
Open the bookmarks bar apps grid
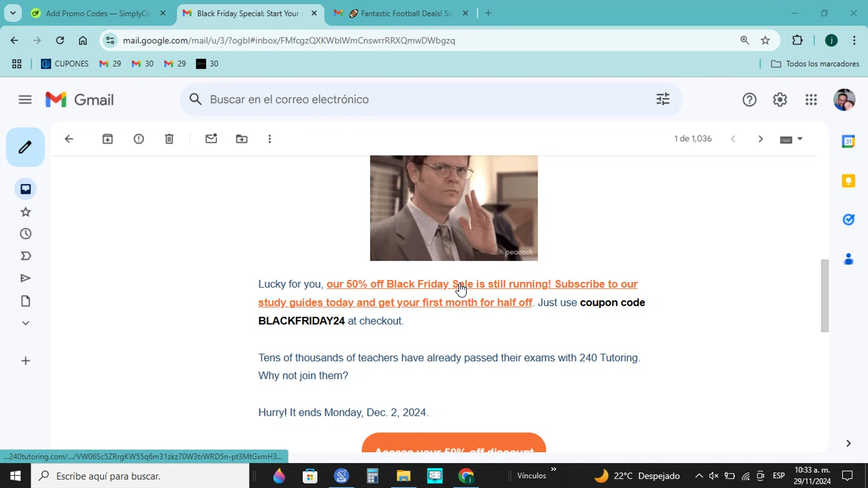click(x=17, y=64)
